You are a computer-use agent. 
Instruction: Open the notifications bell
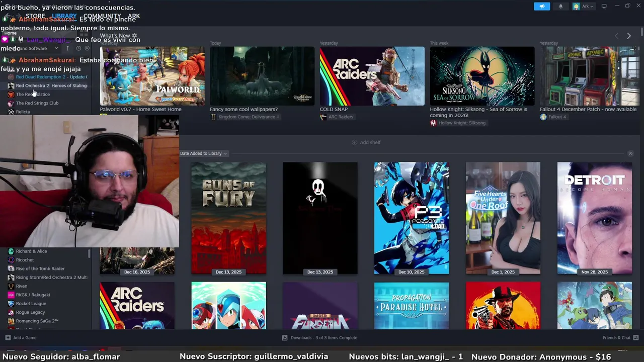pos(561,7)
